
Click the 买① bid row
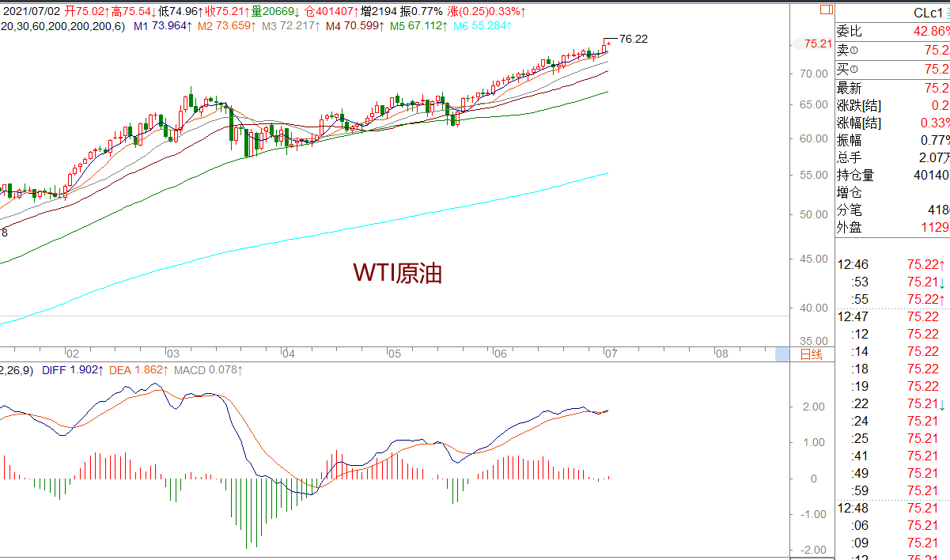point(893,70)
